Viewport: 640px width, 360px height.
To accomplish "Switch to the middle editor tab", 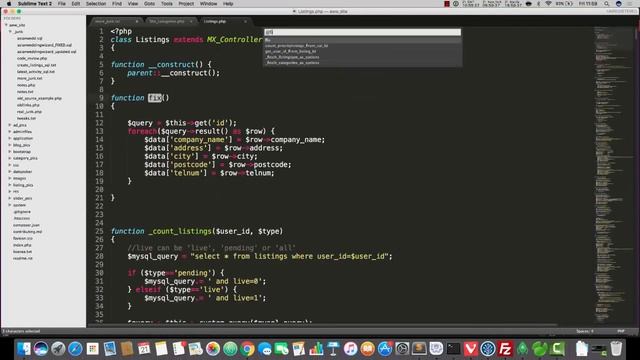I will 170,21.
